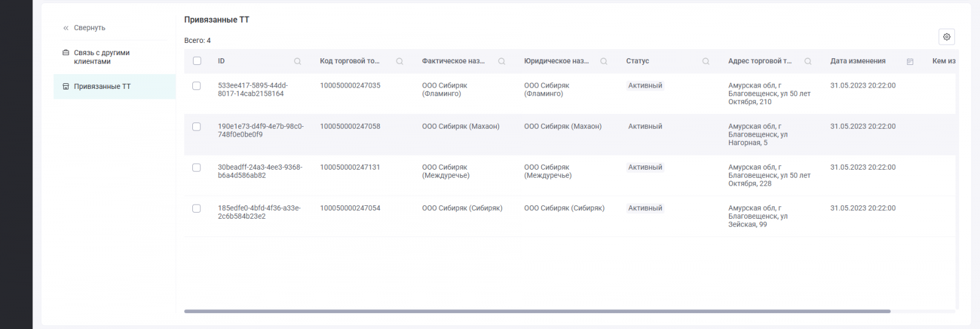980x329 pixels.
Task: Select Привязанные ТТ sidebar item
Action: click(102, 86)
